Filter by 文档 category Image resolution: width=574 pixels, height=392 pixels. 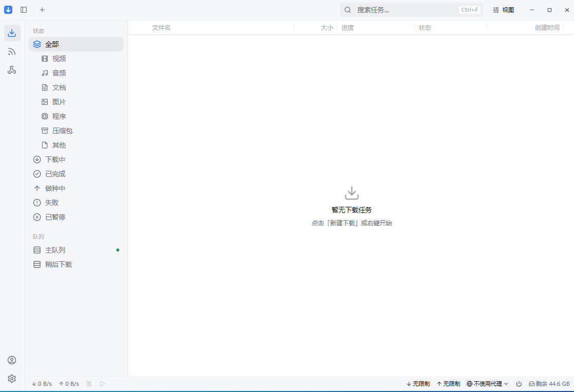76,87
